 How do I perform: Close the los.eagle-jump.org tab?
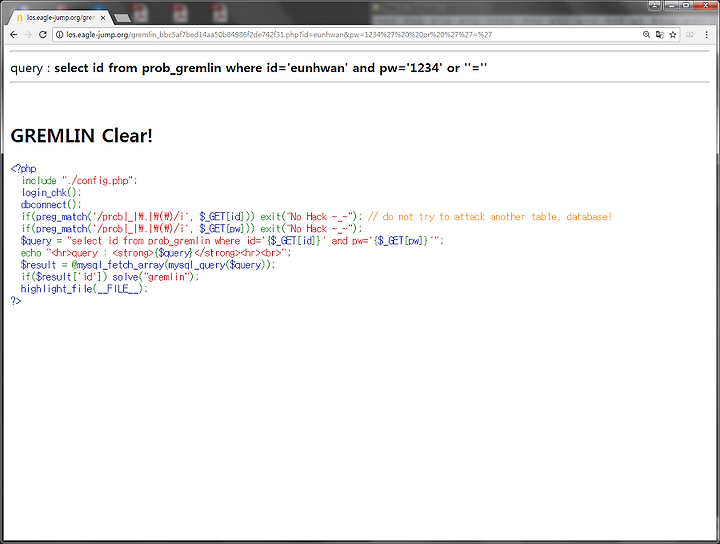[103, 18]
